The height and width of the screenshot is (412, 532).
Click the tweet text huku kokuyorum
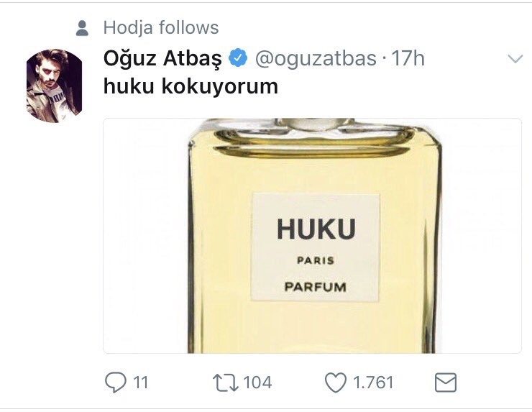191,86
